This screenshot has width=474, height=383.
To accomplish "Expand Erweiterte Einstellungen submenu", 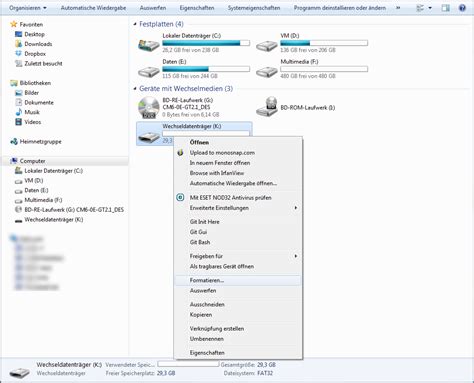I will 238,208.
